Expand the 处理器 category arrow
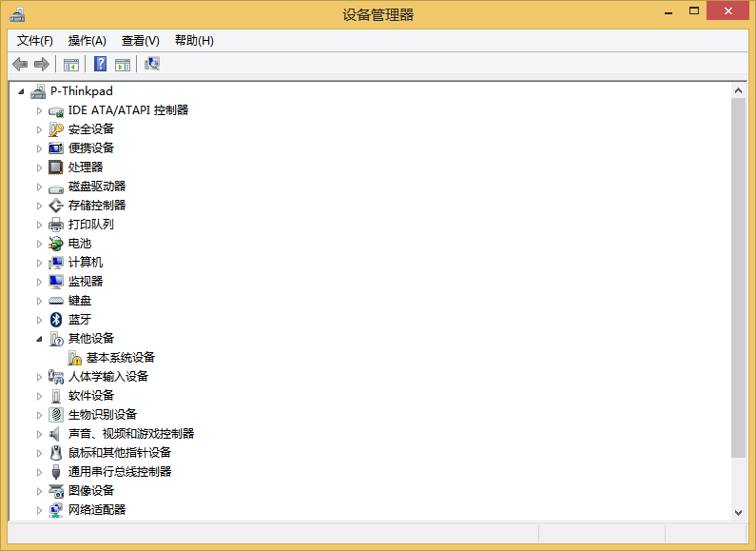756x551 pixels. tap(39, 167)
